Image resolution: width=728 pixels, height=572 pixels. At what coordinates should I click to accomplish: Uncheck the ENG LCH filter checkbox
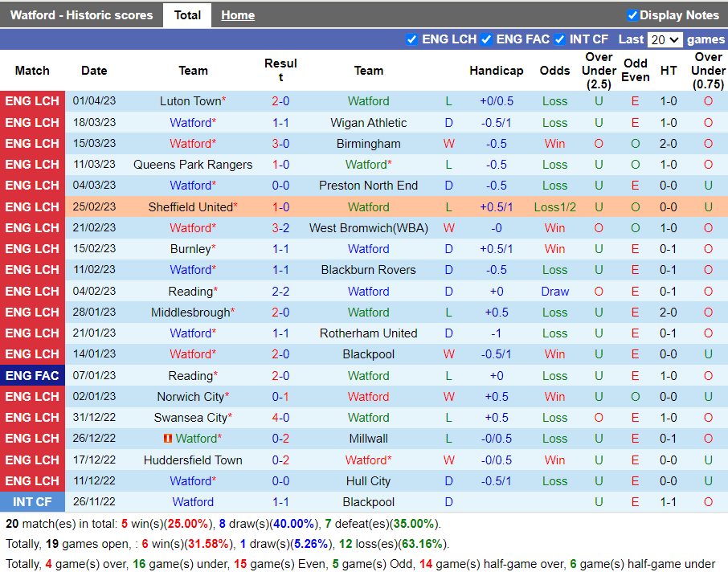click(x=412, y=39)
